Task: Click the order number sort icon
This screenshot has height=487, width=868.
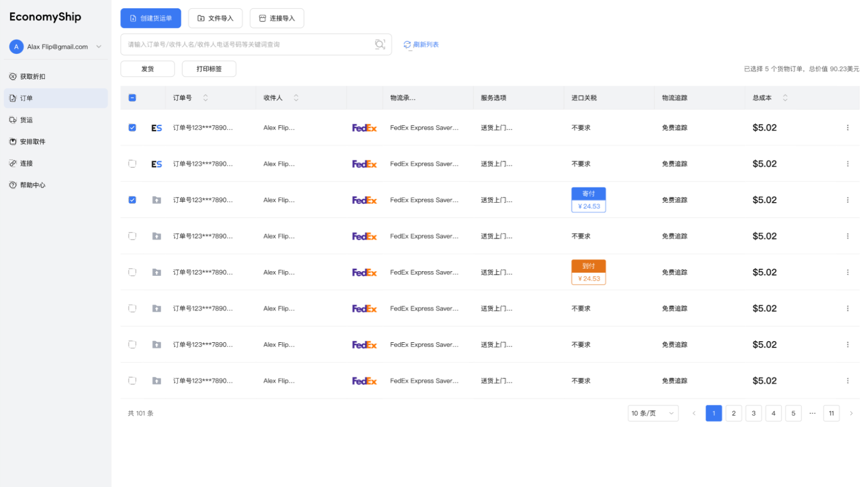Action: tap(205, 98)
